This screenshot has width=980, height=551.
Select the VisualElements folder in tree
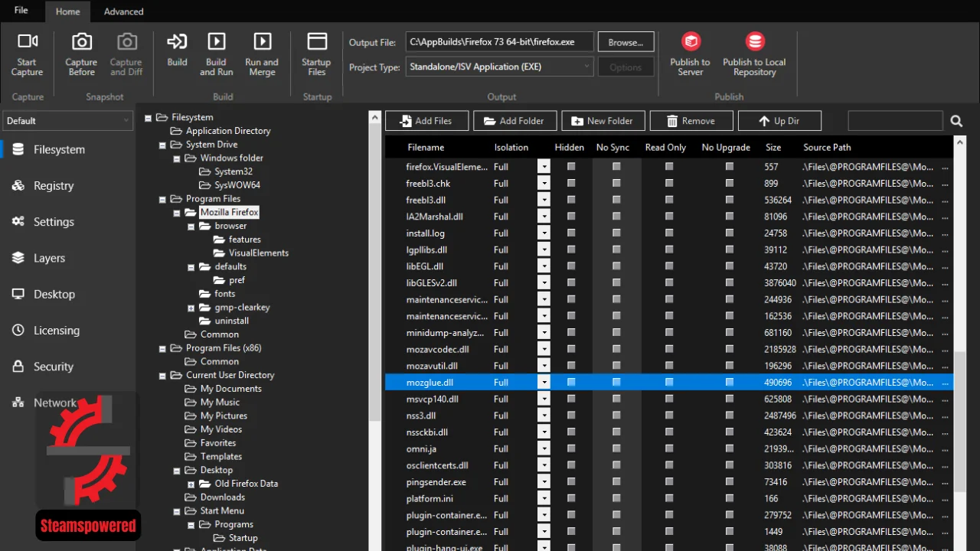pos(259,253)
